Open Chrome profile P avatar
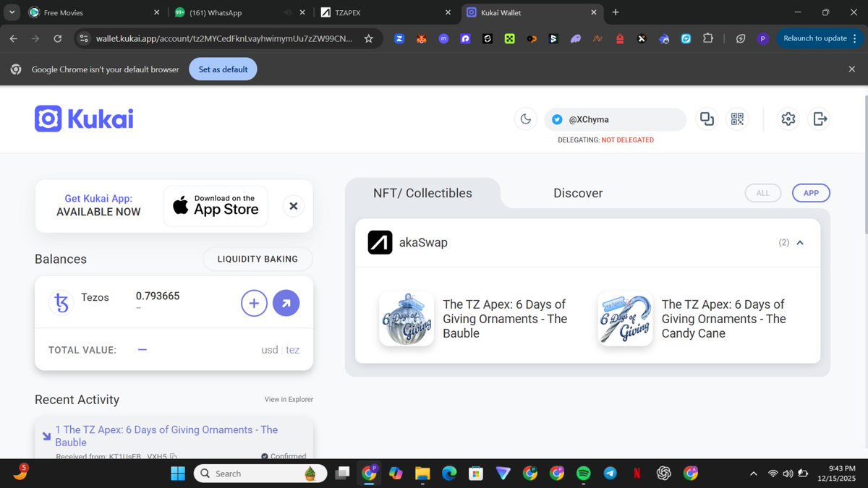 tap(762, 38)
